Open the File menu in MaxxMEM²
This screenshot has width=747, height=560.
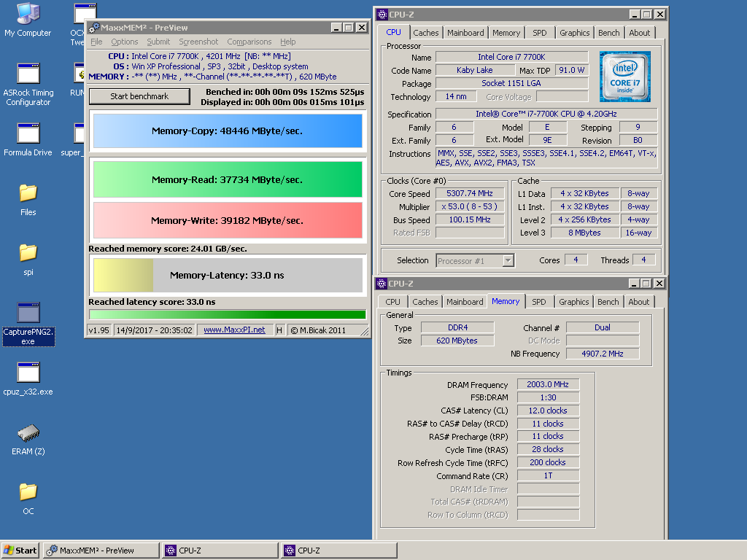(x=96, y=42)
